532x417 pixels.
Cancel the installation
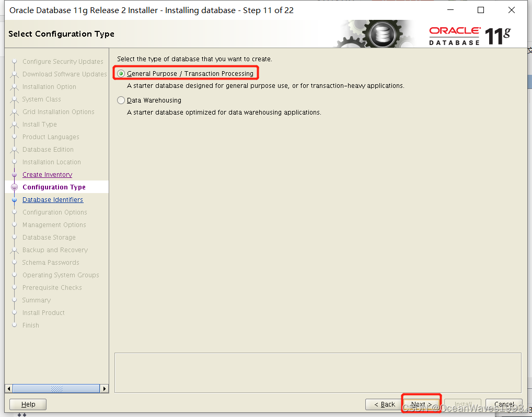click(504, 404)
